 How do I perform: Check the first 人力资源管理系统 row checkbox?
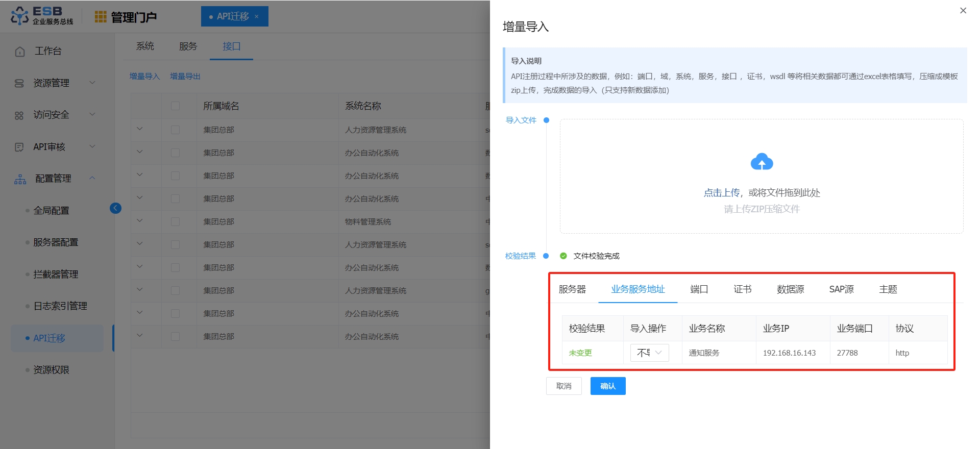[175, 130]
